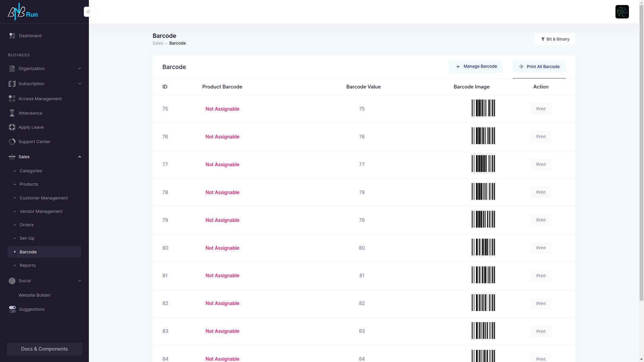Open Dashboard from the sidebar
Image resolution: width=644 pixels, height=362 pixels.
point(44,36)
